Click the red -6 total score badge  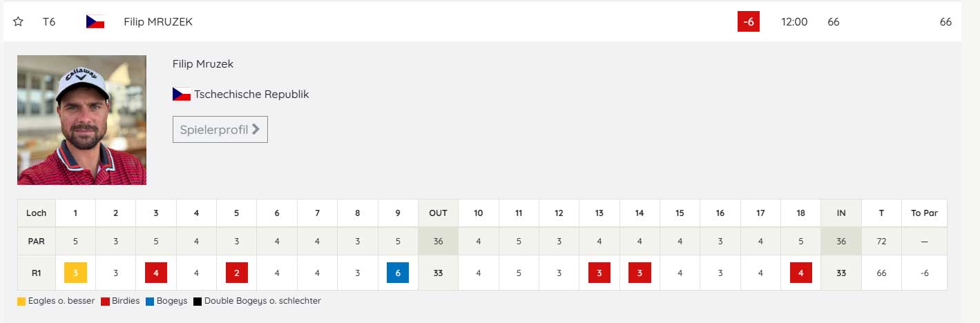[748, 22]
